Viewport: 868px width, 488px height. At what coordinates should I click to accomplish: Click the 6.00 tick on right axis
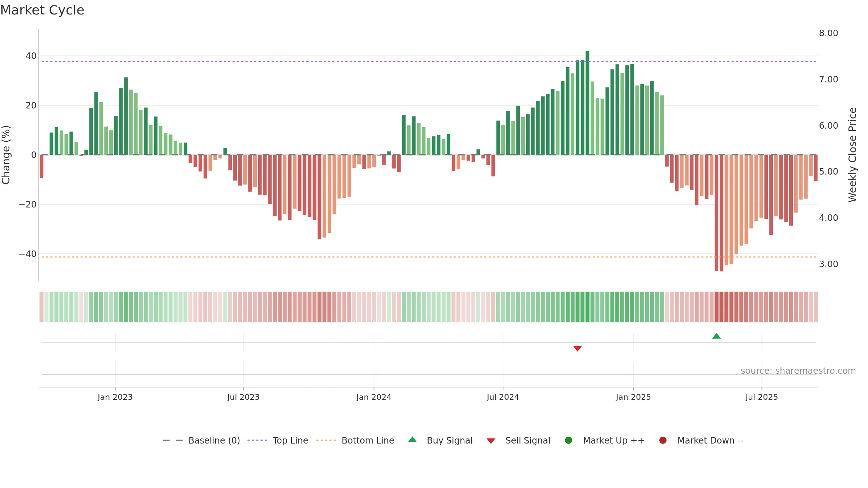tap(829, 126)
